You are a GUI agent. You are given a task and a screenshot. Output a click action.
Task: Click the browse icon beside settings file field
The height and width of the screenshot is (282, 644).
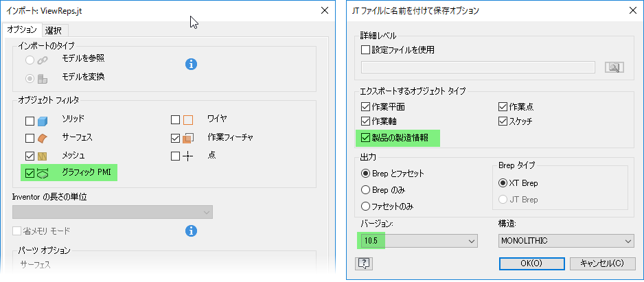613,67
